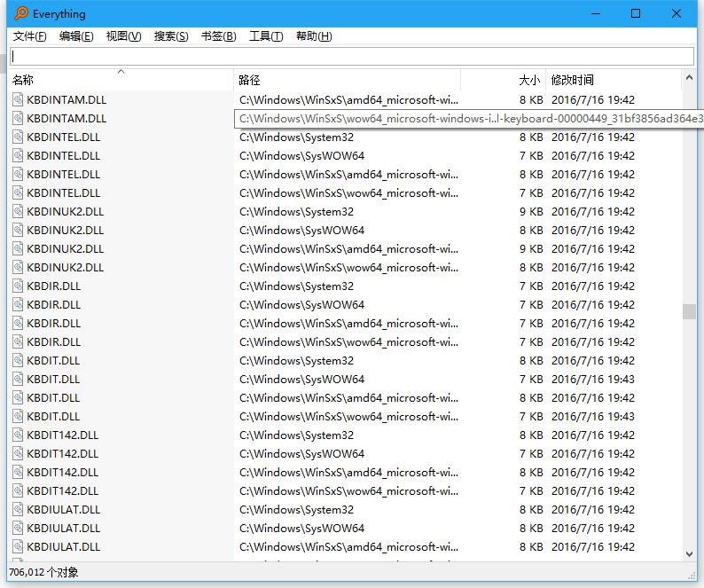Open the 工具(T) menu

pos(266,36)
